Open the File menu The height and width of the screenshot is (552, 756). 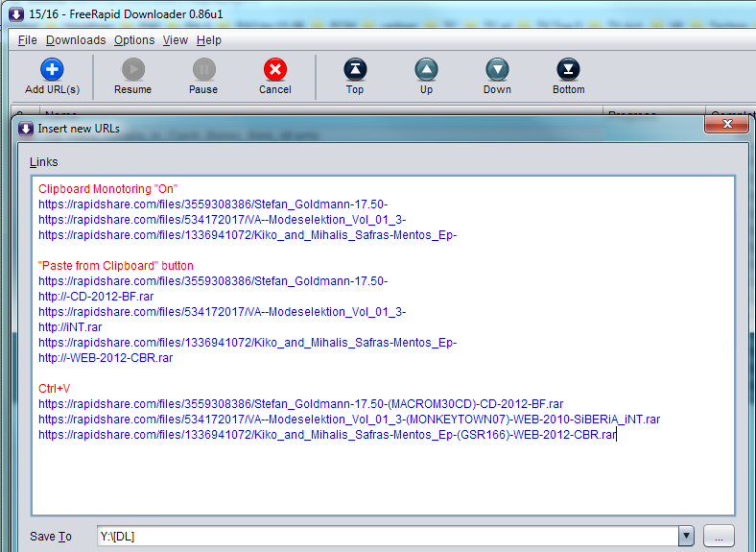click(x=27, y=40)
